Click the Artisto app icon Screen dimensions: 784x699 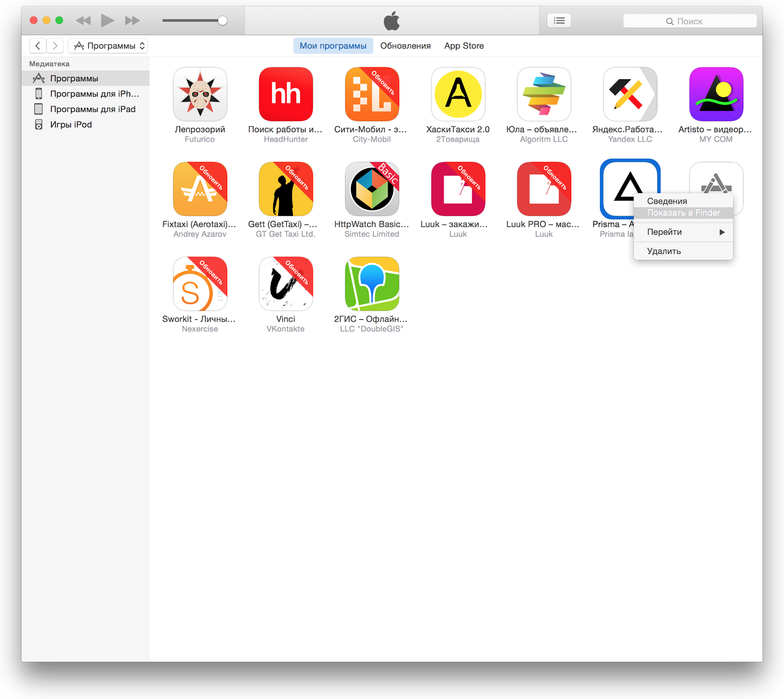716,94
